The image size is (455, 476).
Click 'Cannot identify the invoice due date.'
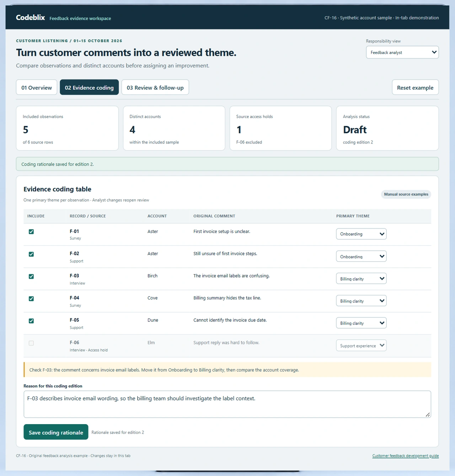point(230,320)
